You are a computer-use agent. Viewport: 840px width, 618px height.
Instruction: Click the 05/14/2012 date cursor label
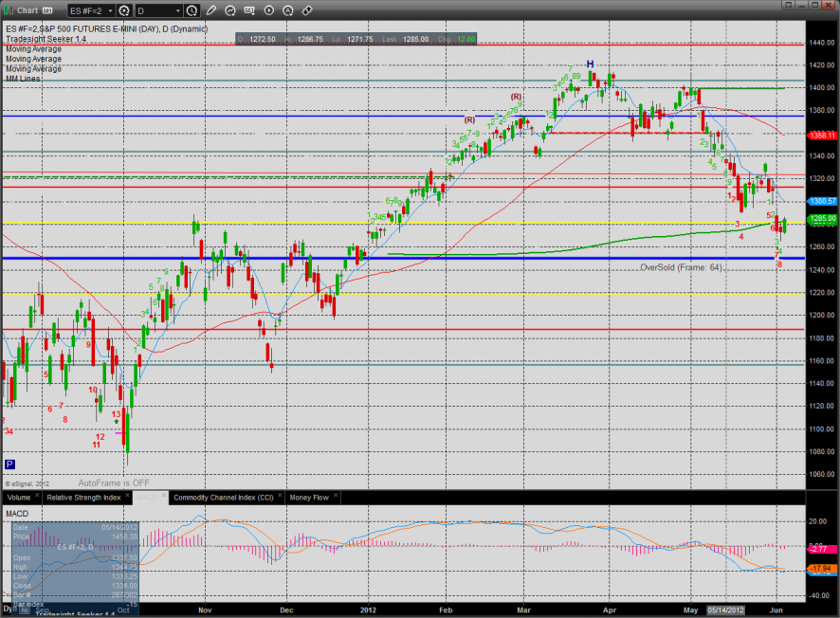pyautogui.click(x=726, y=610)
